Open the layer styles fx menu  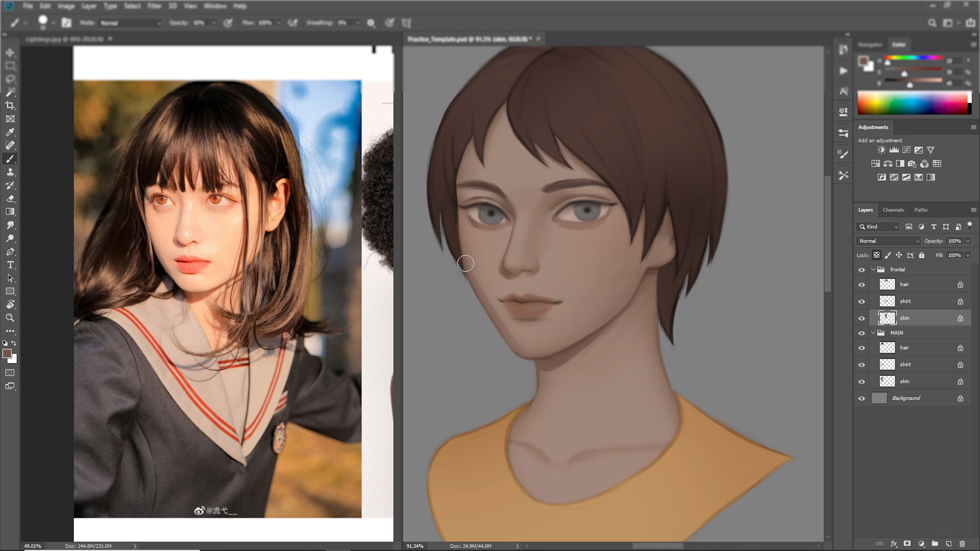(894, 544)
